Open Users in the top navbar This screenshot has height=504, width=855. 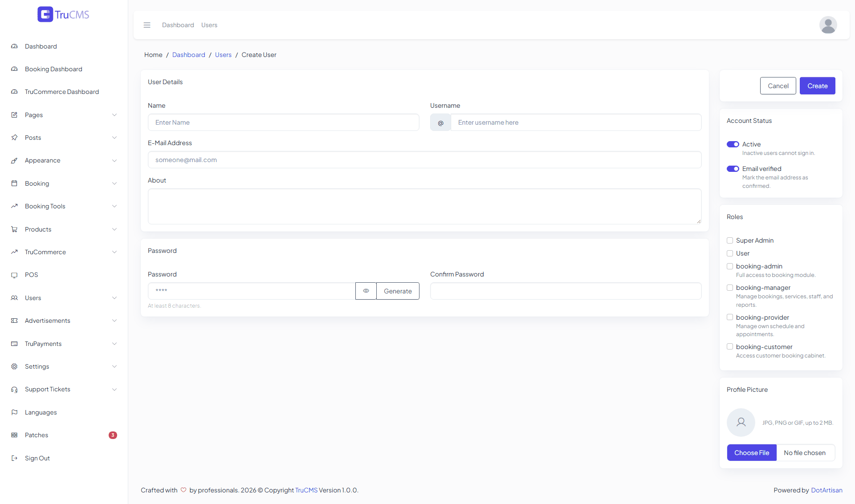(x=209, y=25)
